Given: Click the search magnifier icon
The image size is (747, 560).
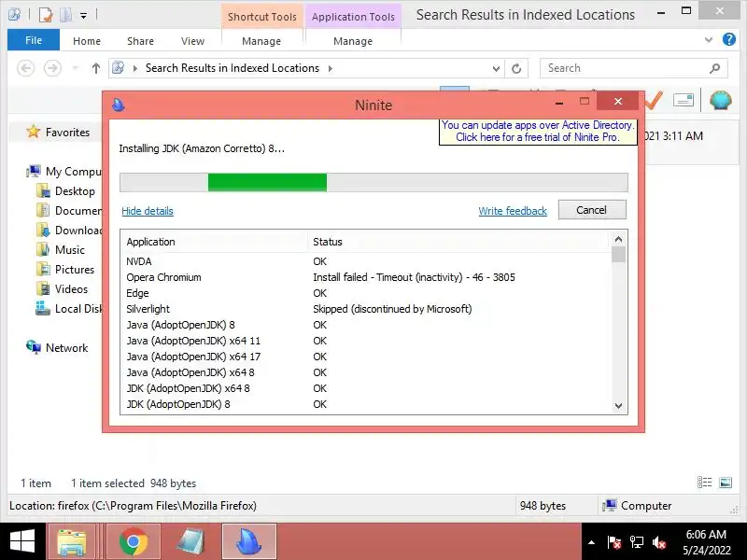Looking at the screenshot, I should pos(714,68).
